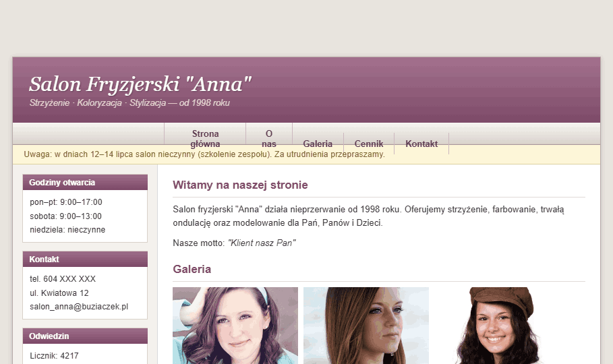Viewport: 613px width, 364px height.
Task: Click the Odwiedzin panel header
Action: pyautogui.click(x=85, y=336)
